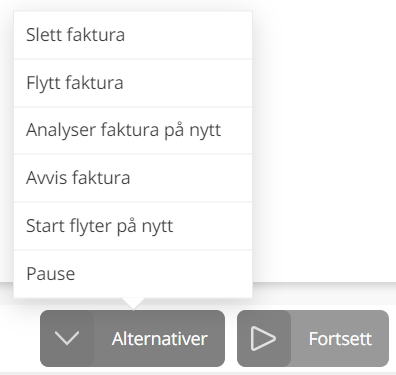
Task: Click the play triangle icon on Fortsett
Action: coord(263,338)
